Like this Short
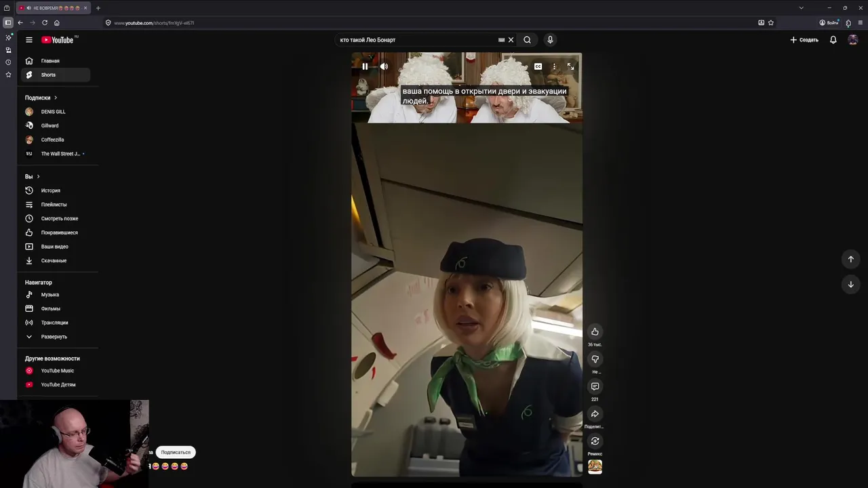 click(595, 331)
